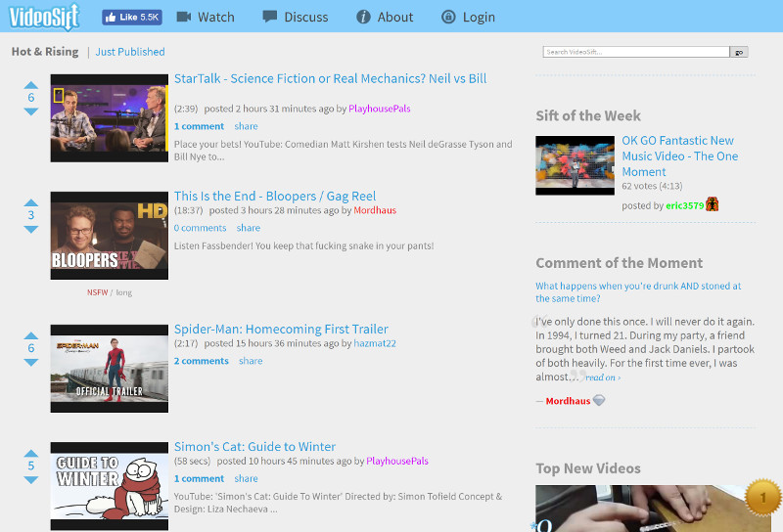Upvote This Is the End Bloopers video
This screenshot has height=532, width=783.
point(31,202)
